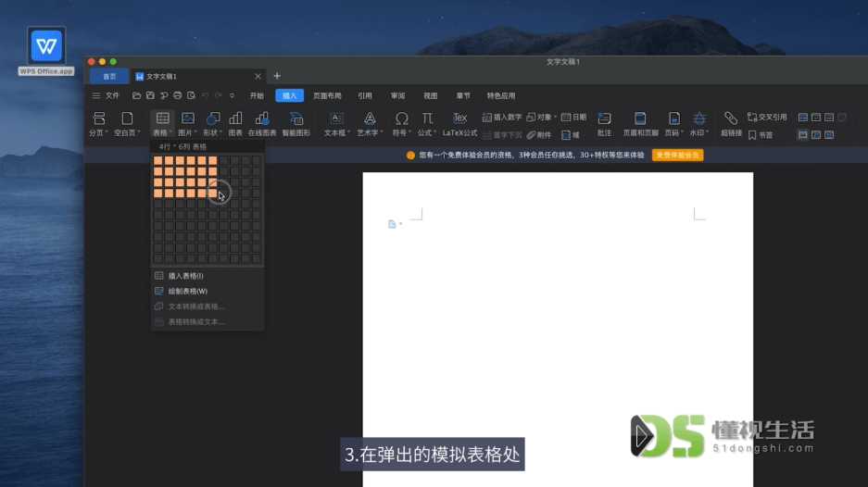
Task: Switch to the 页面布局 ribbon tab
Action: (x=327, y=95)
